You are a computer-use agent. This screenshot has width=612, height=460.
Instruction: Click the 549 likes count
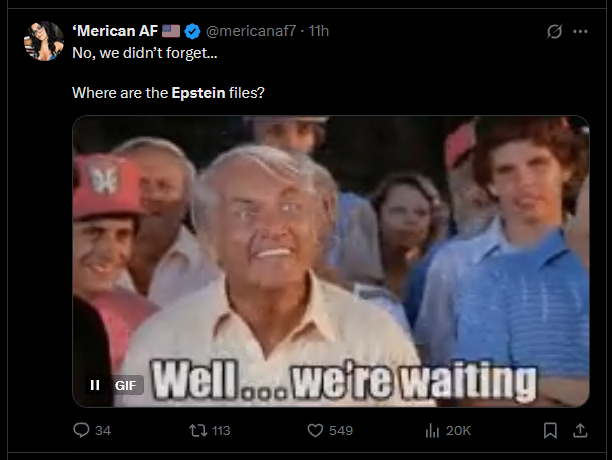pos(341,430)
